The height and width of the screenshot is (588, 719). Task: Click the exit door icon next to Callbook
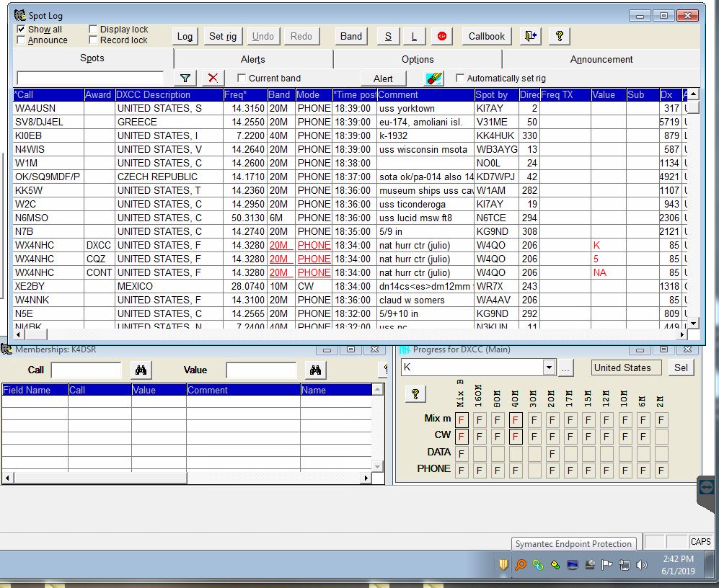pyautogui.click(x=531, y=36)
